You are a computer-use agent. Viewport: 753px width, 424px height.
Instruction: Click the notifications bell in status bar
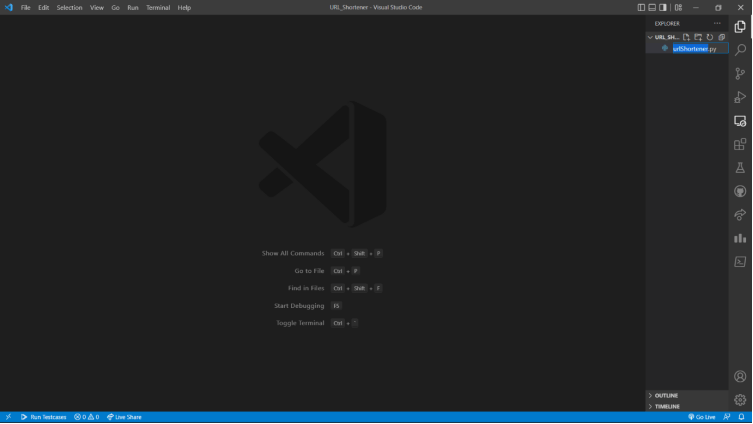[741, 417]
